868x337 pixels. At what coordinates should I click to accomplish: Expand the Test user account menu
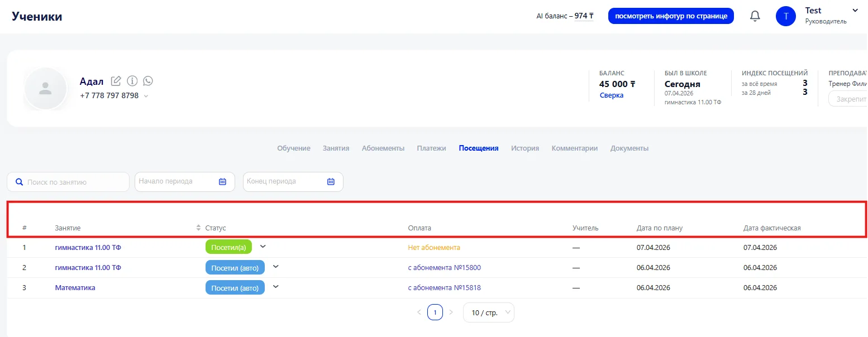855,10
